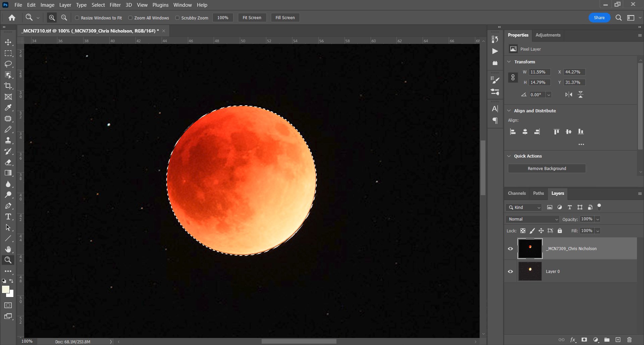Select the Gradient tool
644x345 pixels.
click(x=8, y=173)
